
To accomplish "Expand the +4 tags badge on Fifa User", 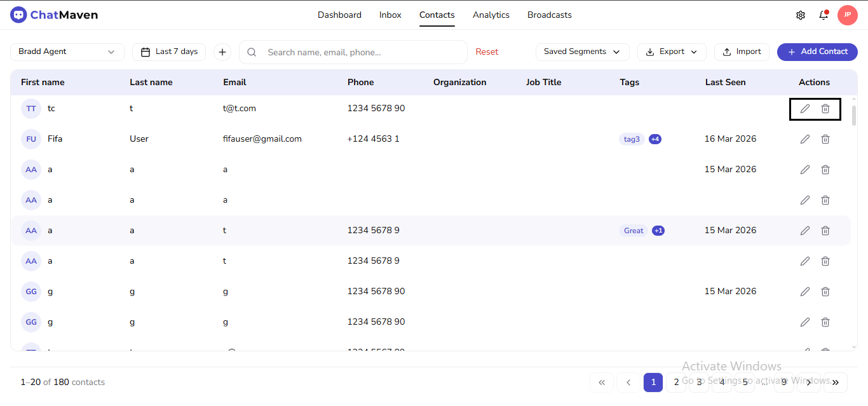I will [655, 139].
